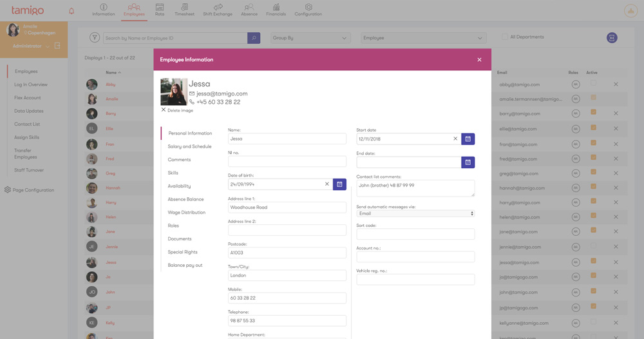This screenshot has width=644, height=339.
Task: Toggle Active checkbox for Barry
Action: tap(593, 112)
